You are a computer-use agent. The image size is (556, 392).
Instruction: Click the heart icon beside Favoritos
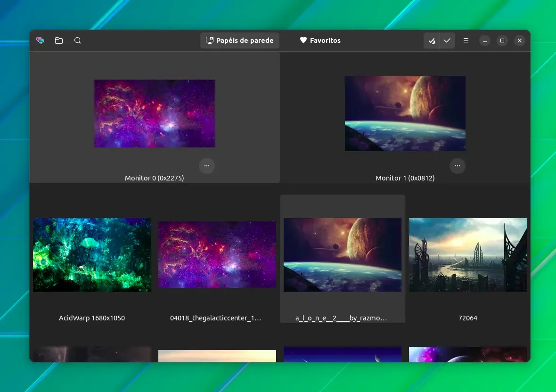click(x=303, y=40)
